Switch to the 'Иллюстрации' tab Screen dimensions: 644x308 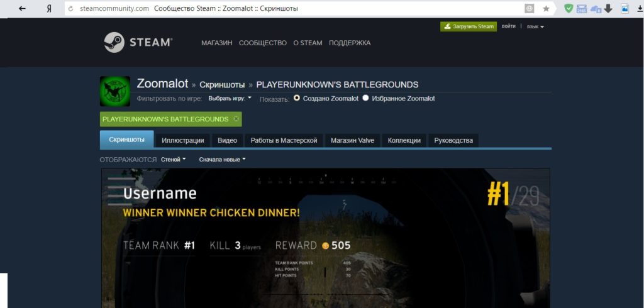pos(182,140)
